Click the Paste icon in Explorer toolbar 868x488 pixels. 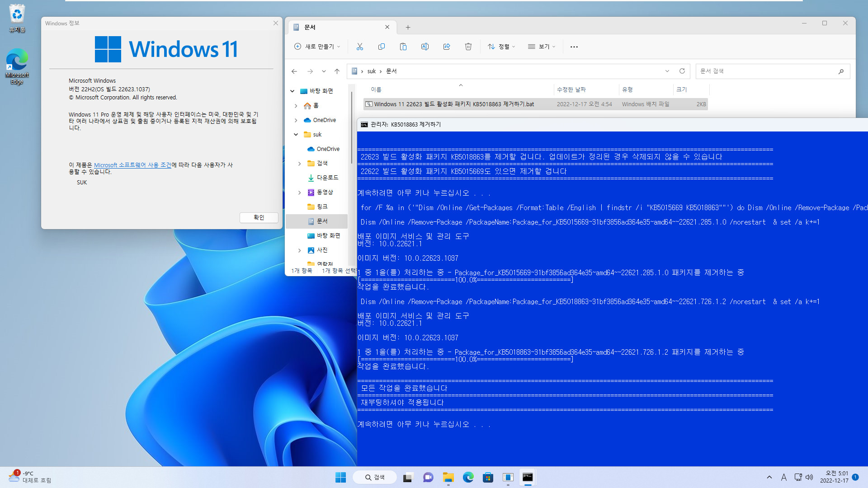403,47
